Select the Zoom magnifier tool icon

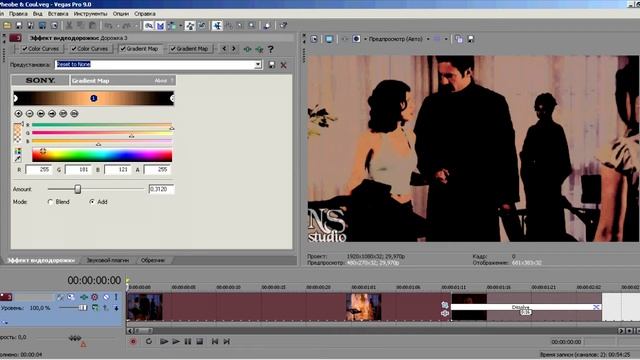pyautogui.click(x=252, y=26)
